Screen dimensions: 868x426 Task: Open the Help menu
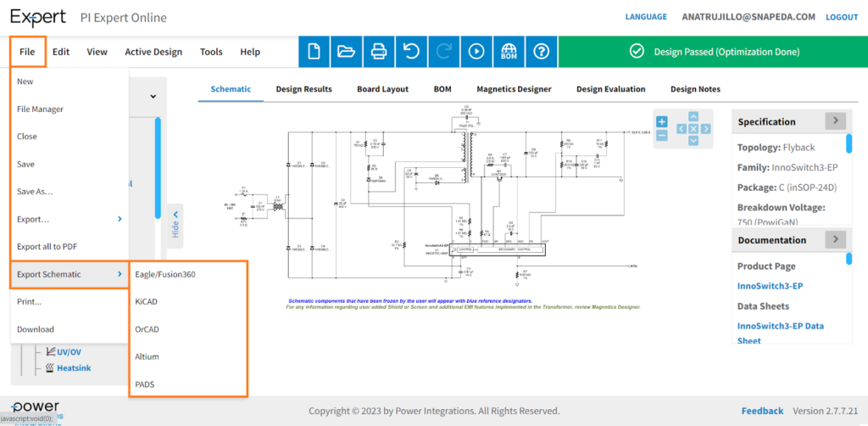(x=250, y=52)
